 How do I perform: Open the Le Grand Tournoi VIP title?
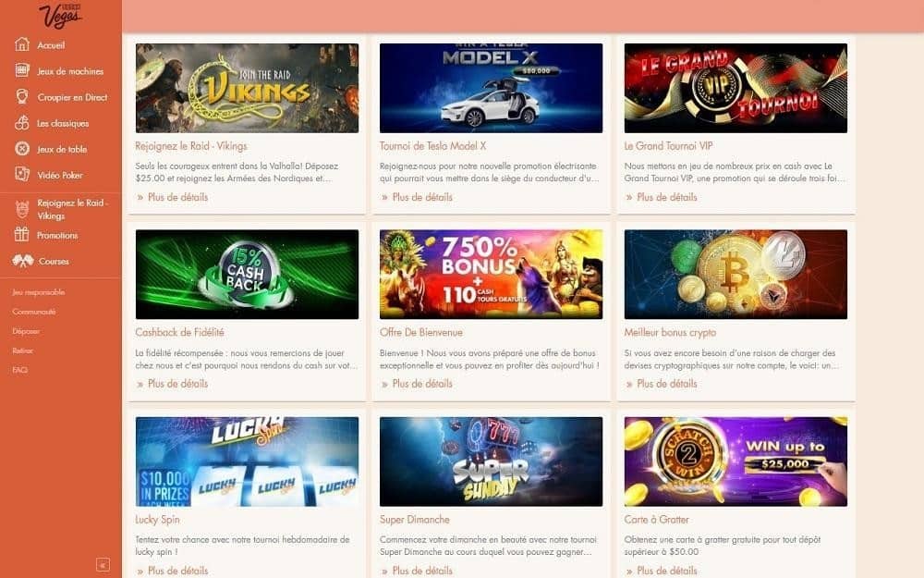tap(668, 146)
